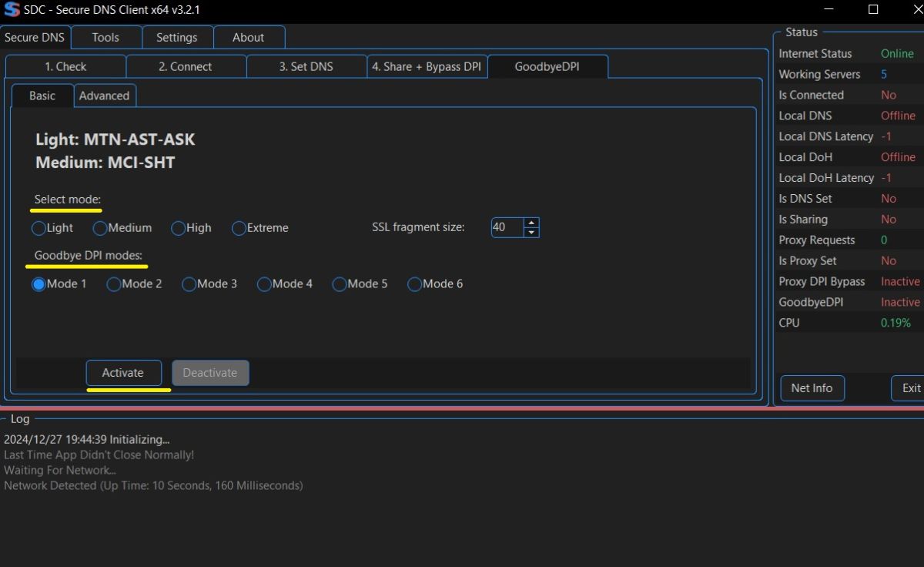924x567 pixels.
Task: Open the Tools tab
Action: pos(105,37)
